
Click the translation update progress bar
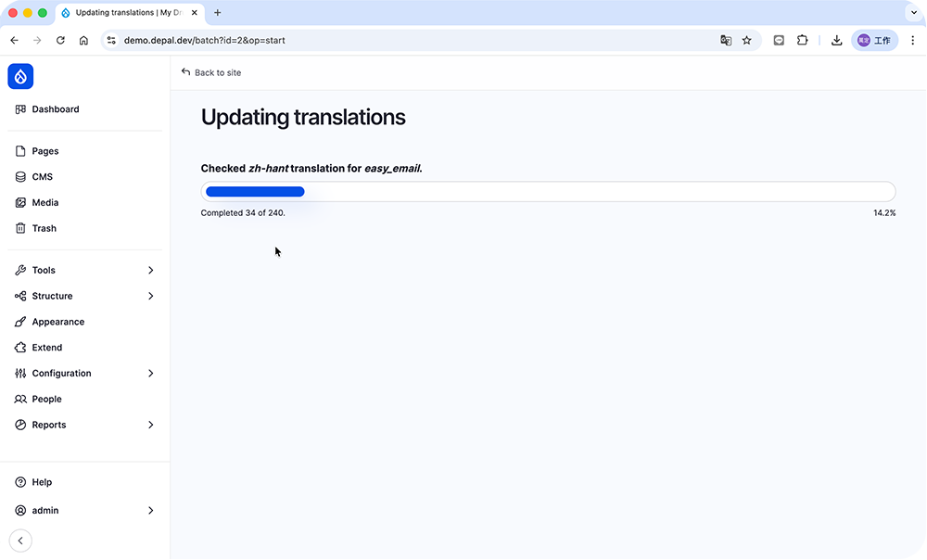[x=548, y=192]
